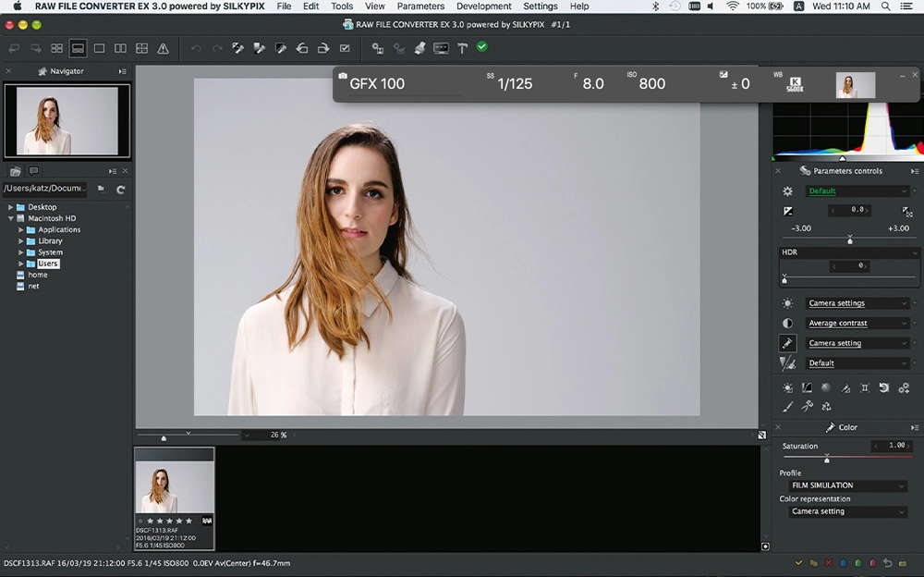
Task: Click the redo arrow in toolbar
Action: (217, 48)
